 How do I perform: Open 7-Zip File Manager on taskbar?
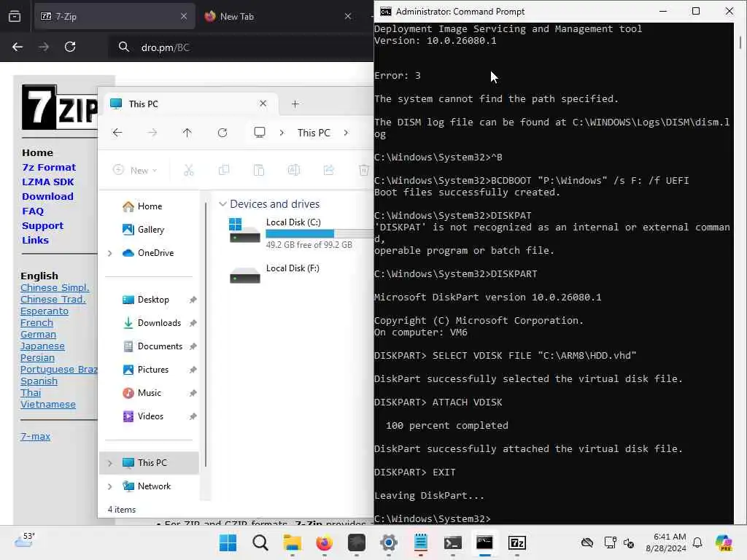[517, 542]
